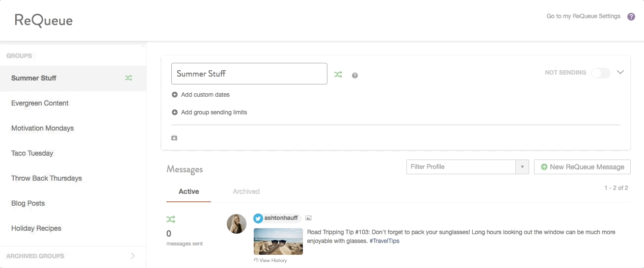Click the ReQueue logo title
644x268 pixels.
(44, 21)
